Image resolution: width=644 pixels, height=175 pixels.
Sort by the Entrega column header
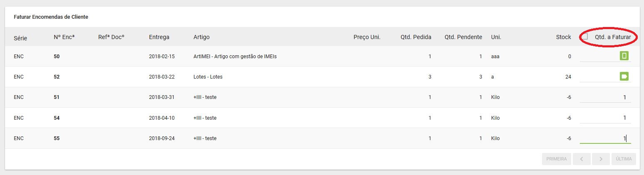(x=159, y=37)
